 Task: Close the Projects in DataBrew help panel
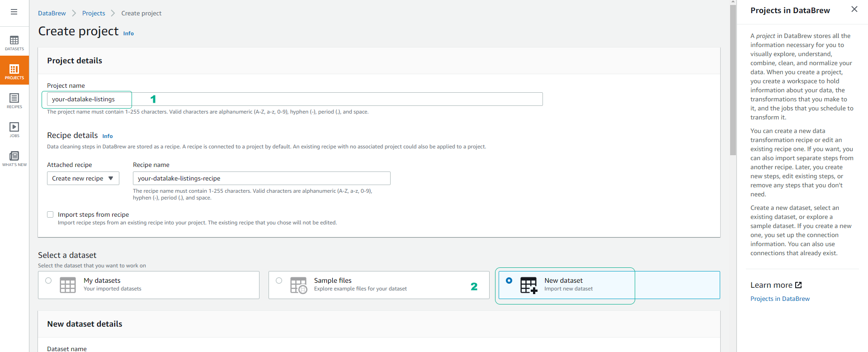click(x=854, y=9)
